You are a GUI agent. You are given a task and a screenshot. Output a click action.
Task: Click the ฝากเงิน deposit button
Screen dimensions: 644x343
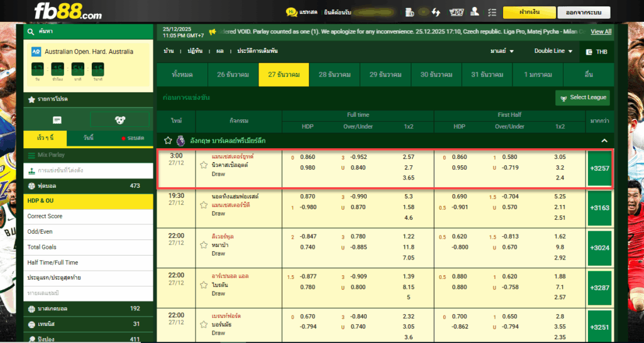pos(529,13)
